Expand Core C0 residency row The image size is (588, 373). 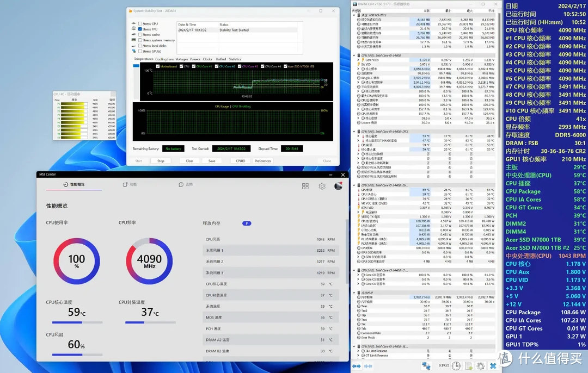[x=358, y=275]
